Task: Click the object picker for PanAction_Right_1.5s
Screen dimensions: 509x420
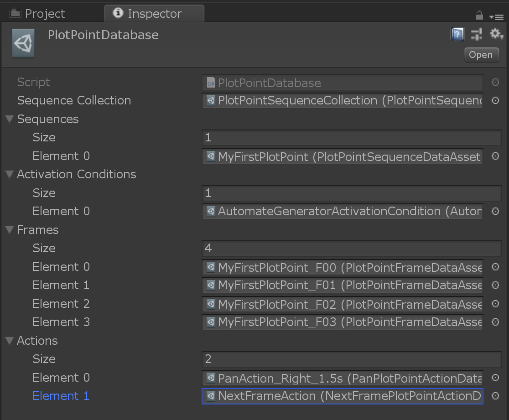Action: pos(495,378)
